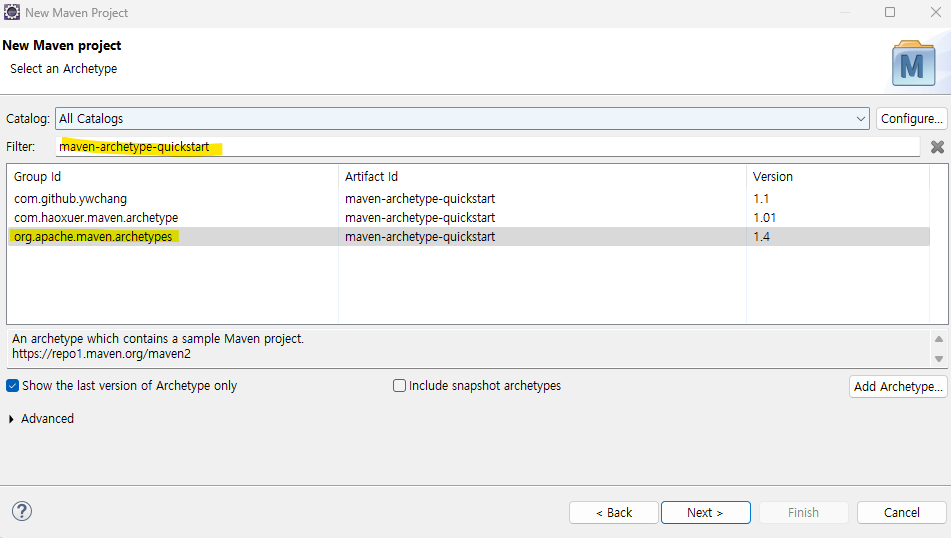
Task: Click version 1.4 cell
Action: [761, 237]
